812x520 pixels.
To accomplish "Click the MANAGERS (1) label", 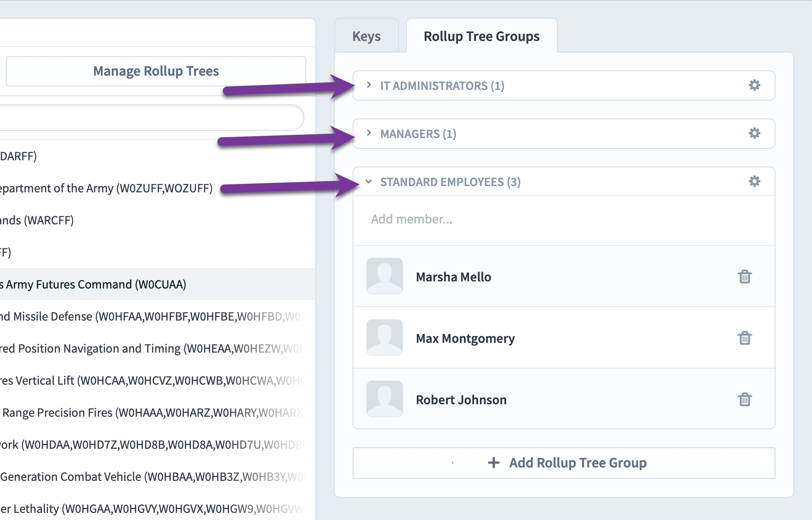I will click(418, 134).
